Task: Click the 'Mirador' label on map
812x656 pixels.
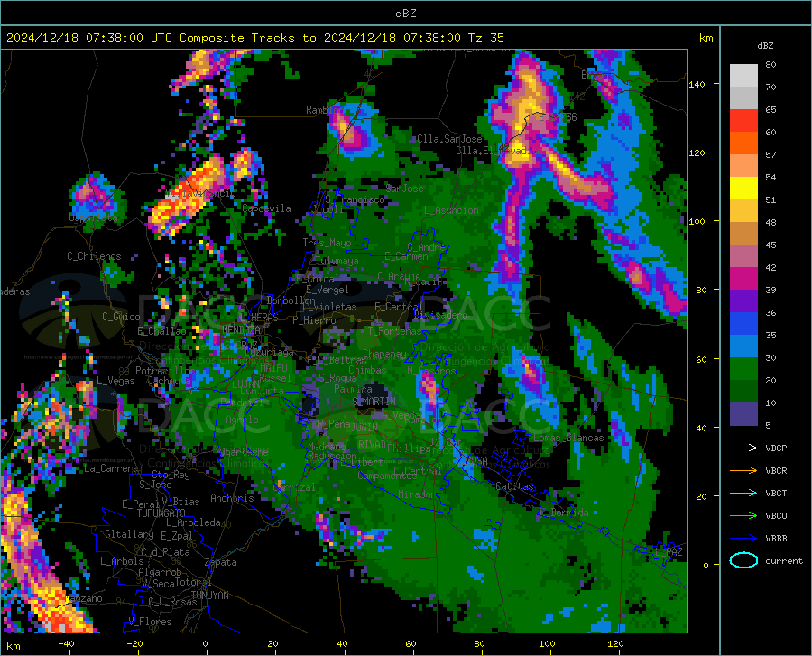Action: click(418, 494)
